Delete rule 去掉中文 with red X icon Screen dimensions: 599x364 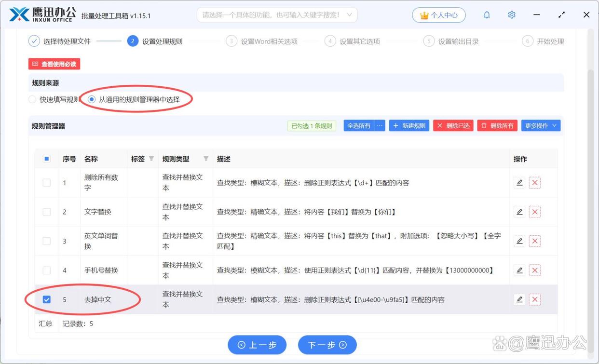click(x=535, y=299)
